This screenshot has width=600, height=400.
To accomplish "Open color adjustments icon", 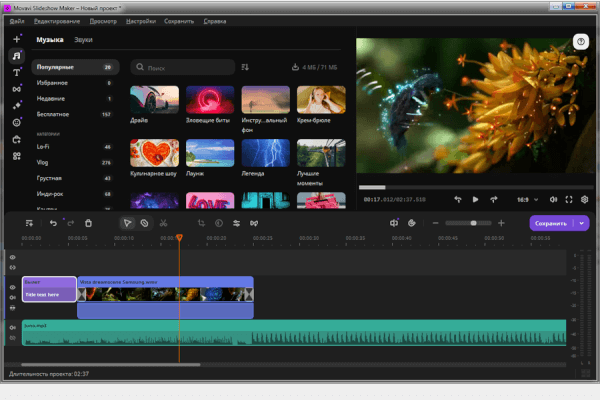I will 219,223.
